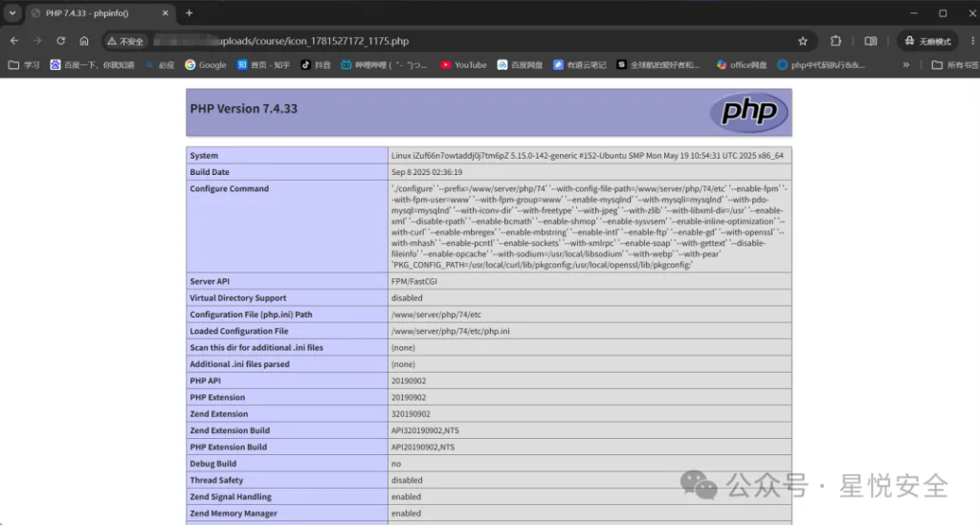Click the Scan this dir for additional .ini files label

[x=256, y=348]
